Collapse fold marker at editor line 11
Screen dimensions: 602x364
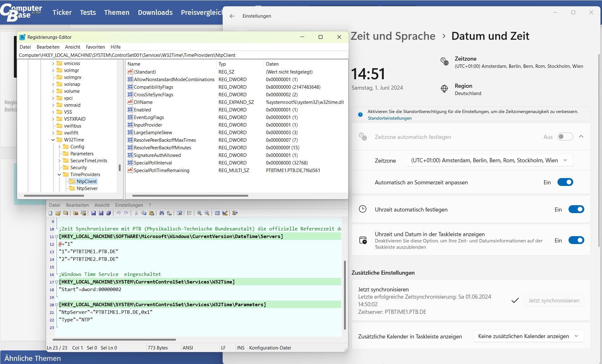(57, 236)
